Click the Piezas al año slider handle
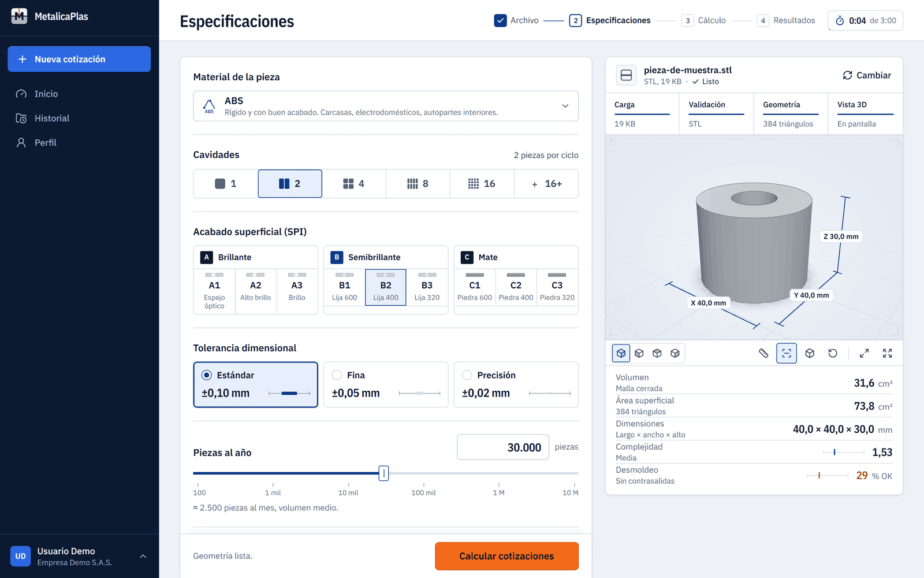The width and height of the screenshot is (924, 578). [383, 473]
